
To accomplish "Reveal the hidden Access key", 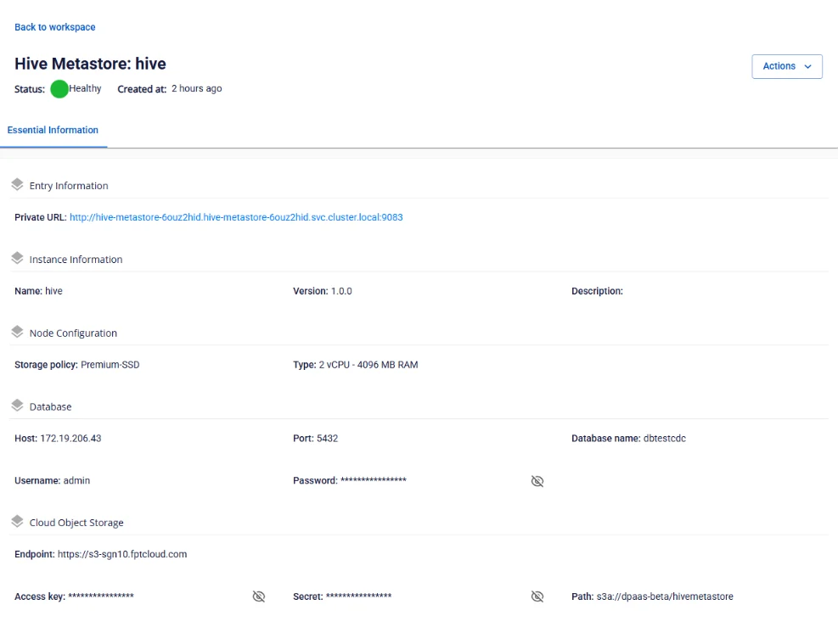I will tap(259, 596).
